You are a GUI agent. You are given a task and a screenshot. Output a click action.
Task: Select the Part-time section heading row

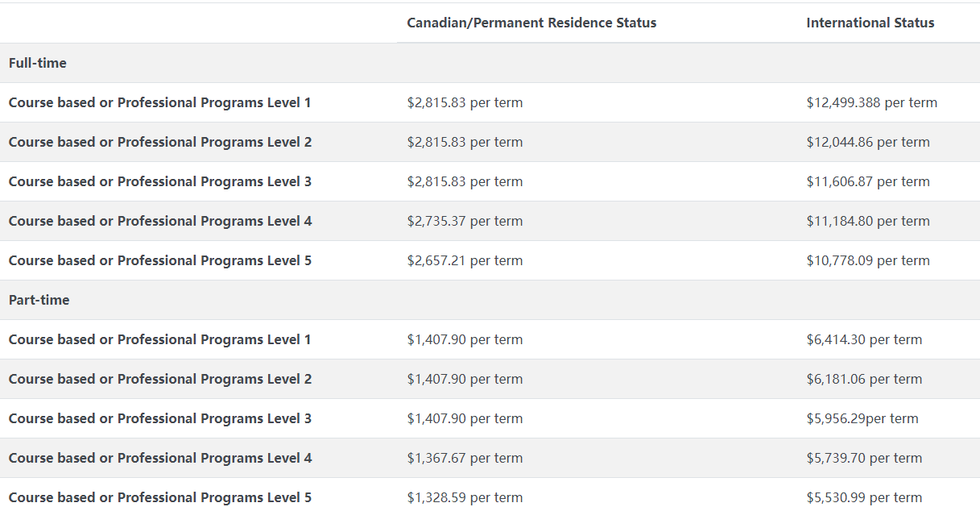(490, 300)
